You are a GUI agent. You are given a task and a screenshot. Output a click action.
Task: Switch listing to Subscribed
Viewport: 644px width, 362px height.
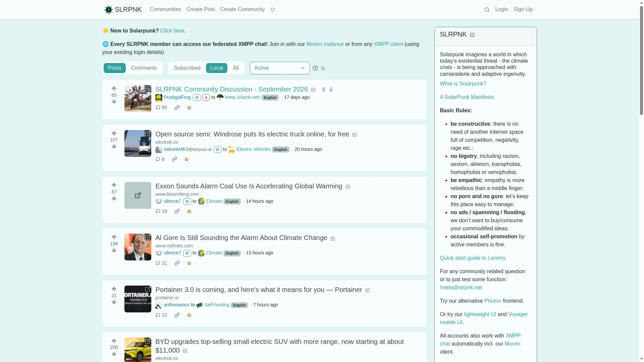[187, 68]
